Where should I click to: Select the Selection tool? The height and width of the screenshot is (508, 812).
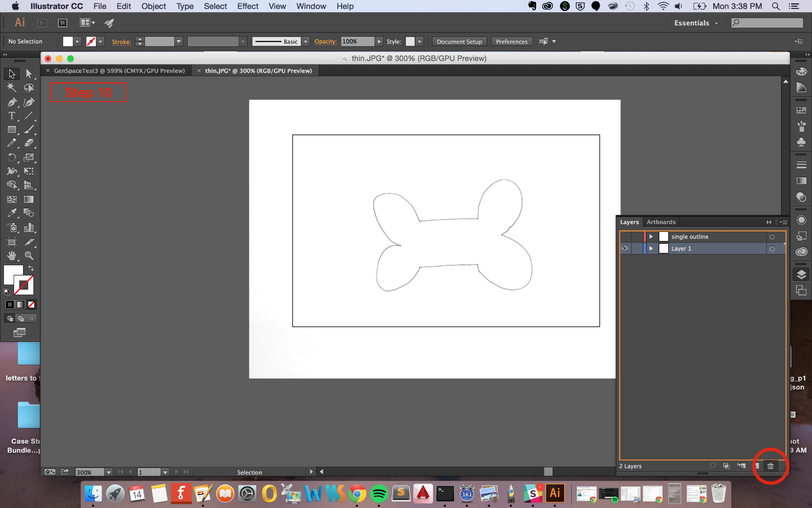click(12, 73)
